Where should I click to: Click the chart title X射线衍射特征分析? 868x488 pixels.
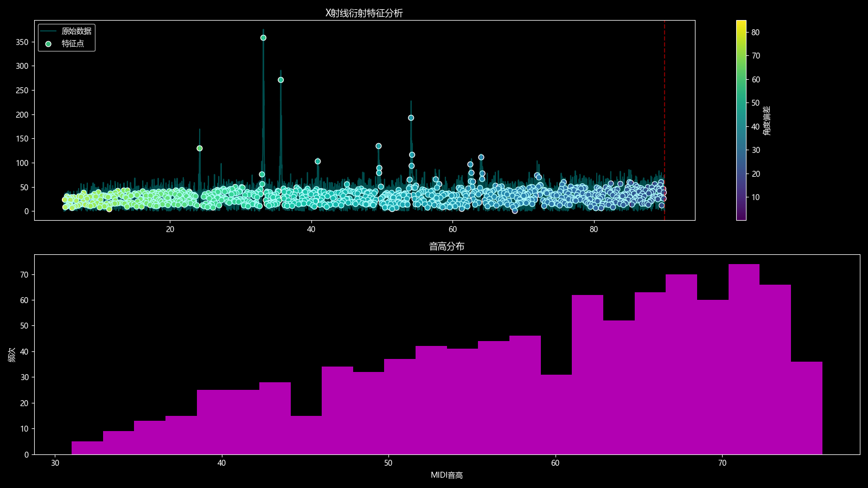(x=364, y=13)
